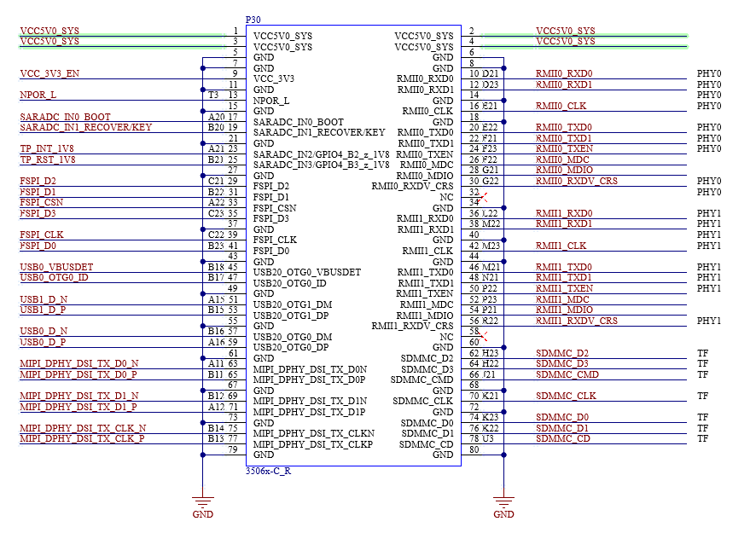Select the no-connect X marker at pin 34
The height and width of the screenshot is (556, 756).
tap(484, 198)
